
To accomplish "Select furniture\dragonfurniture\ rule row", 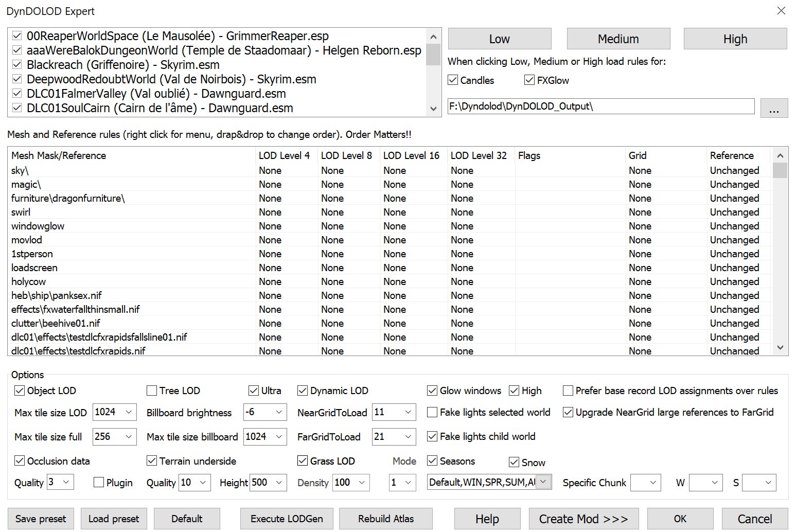I will (390, 198).
